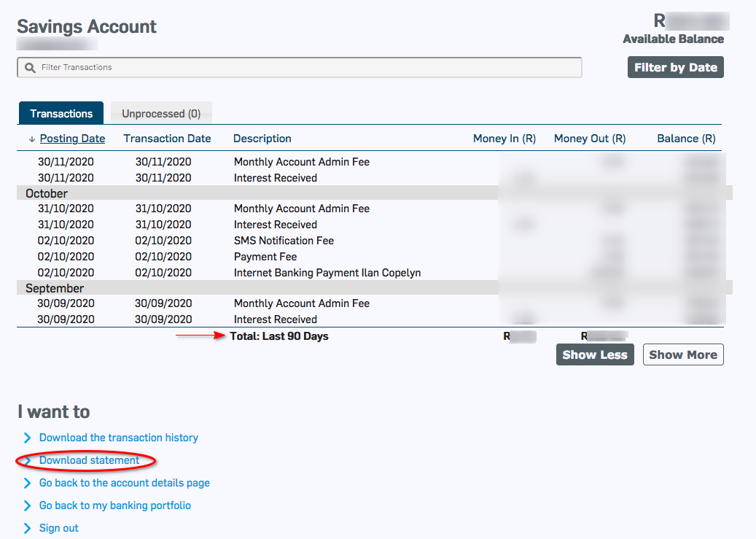
Task: Sort by the Posting Date column header
Action: pyautogui.click(x=72, y=139)
